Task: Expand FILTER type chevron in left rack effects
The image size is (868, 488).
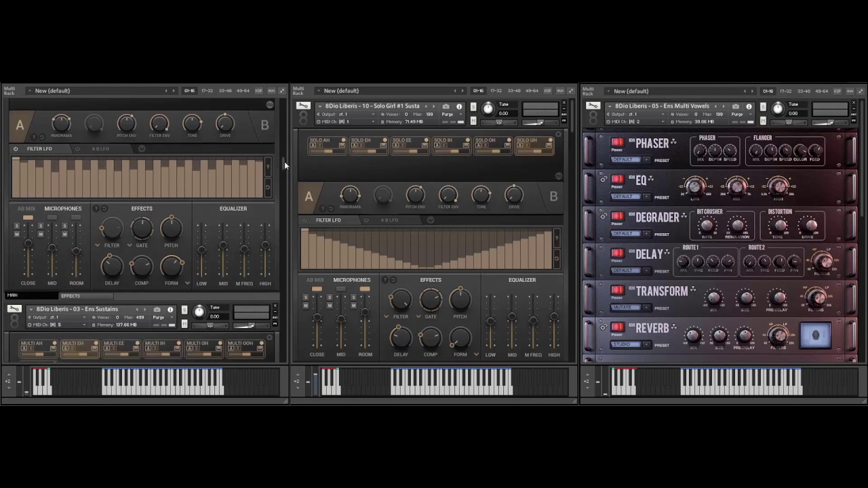Action: 98,245
